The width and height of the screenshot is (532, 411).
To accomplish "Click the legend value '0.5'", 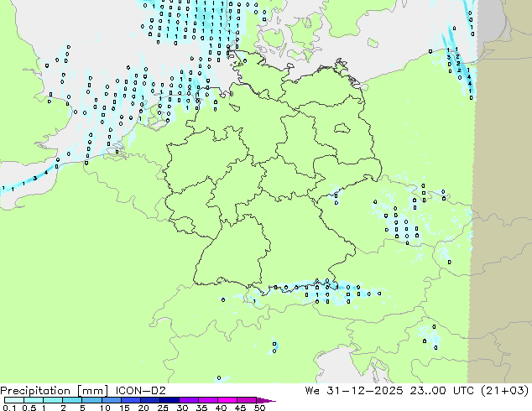I will point(29,408).
